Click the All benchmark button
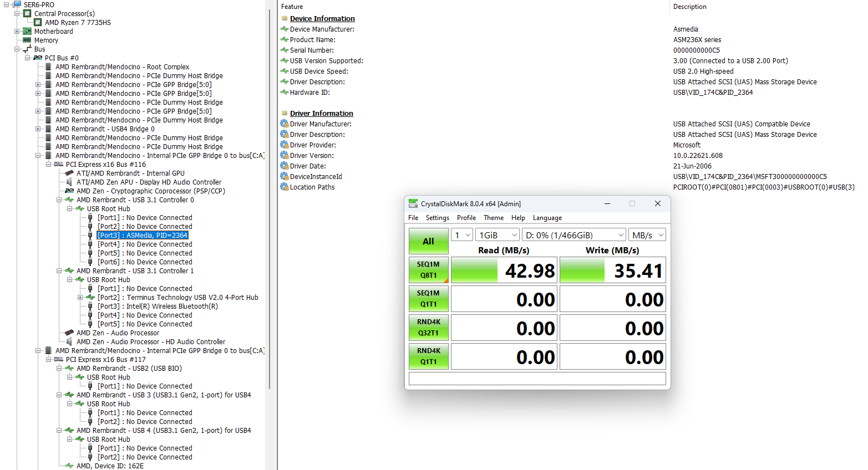 click(429, 241)
